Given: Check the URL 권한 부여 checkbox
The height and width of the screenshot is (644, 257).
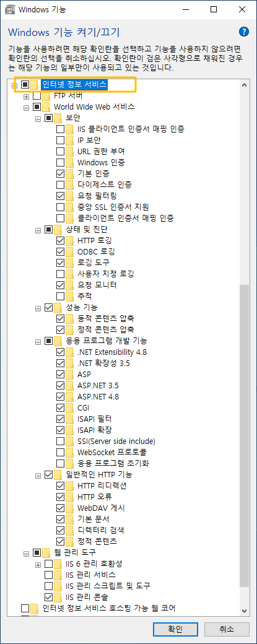Looking at the screenshot, I should pyautogui.click(x=60, y=152).
